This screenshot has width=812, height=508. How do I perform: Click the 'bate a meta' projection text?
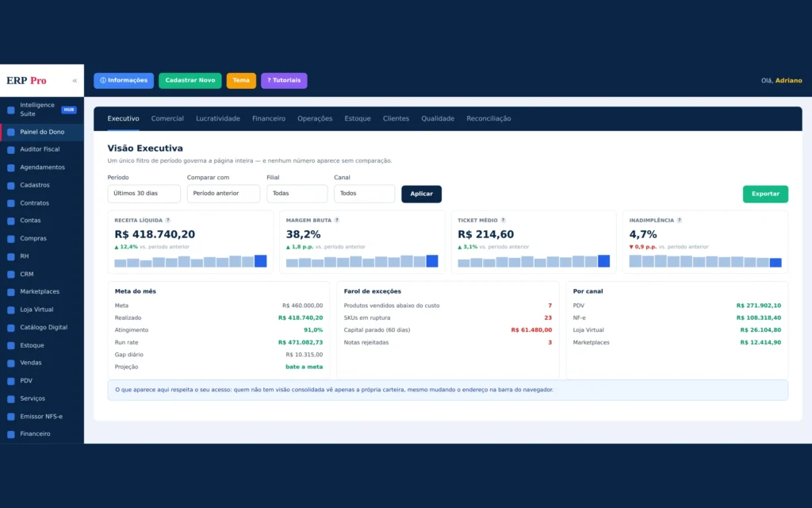click(x=304, y=367)
